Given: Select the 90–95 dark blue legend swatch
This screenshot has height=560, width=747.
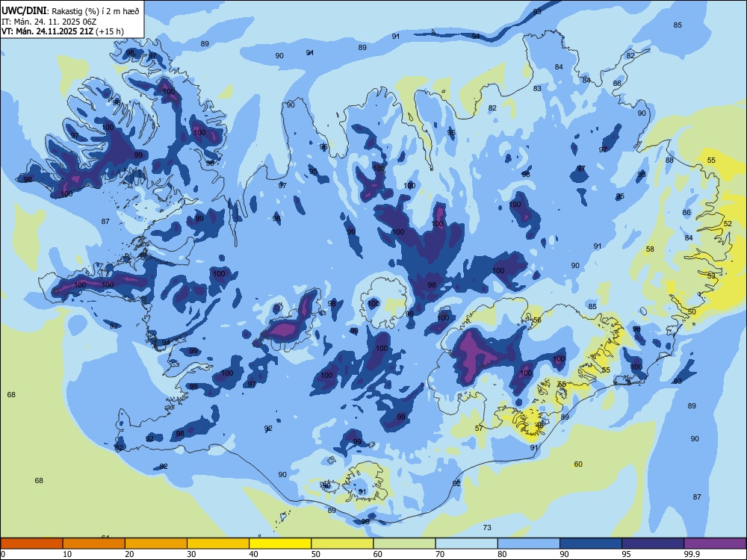Looking at the screenshot, I should (x=591, y=544).
